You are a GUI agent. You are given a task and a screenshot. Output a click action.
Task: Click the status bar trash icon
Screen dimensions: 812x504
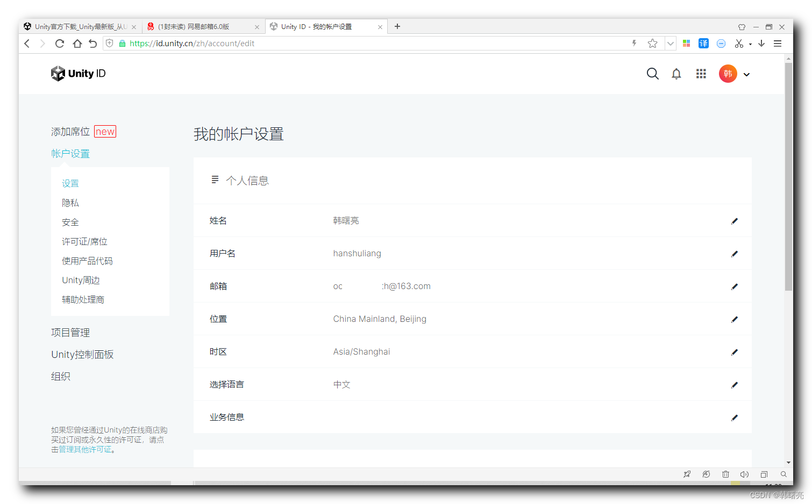pos(725,474)
